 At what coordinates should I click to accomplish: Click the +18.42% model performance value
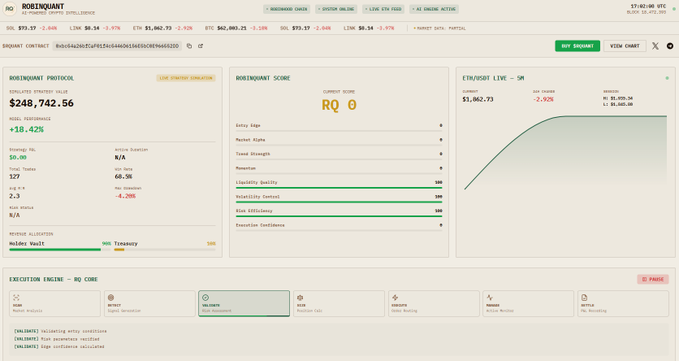26,129
